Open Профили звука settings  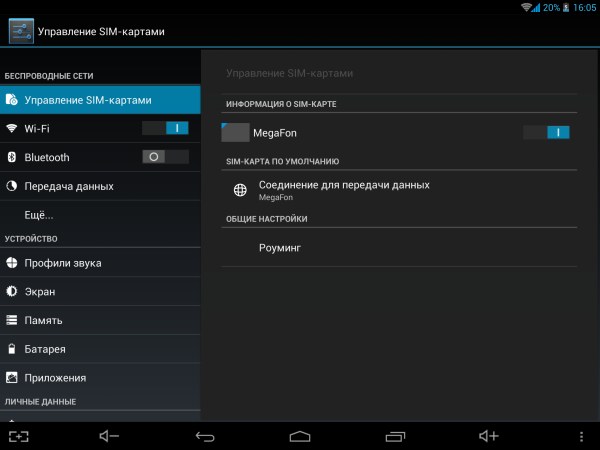[100, 262]
